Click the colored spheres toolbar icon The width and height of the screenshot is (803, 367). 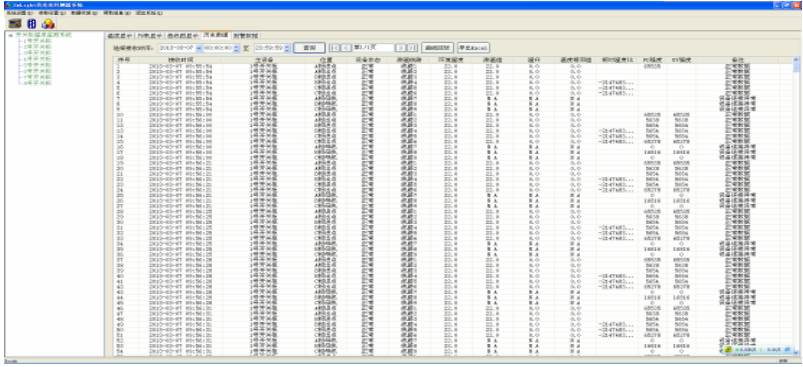pyautogui.click(x=48, y=24)
